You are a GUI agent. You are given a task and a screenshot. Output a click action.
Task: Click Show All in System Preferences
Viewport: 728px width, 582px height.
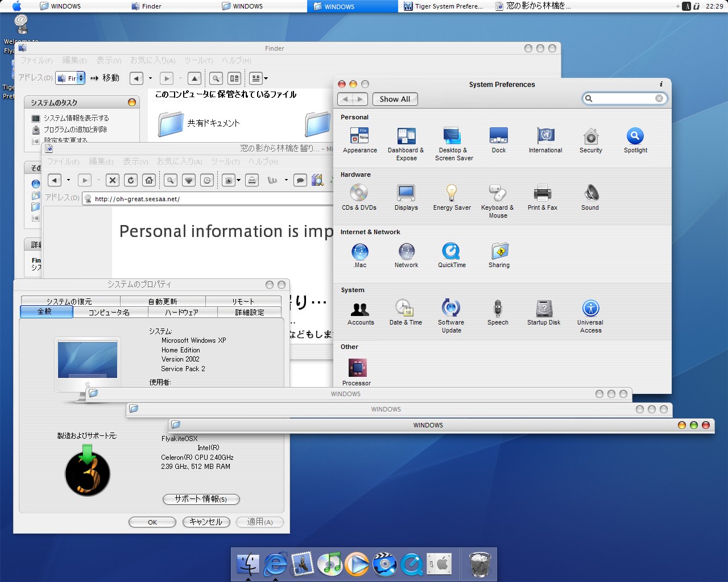395,99
